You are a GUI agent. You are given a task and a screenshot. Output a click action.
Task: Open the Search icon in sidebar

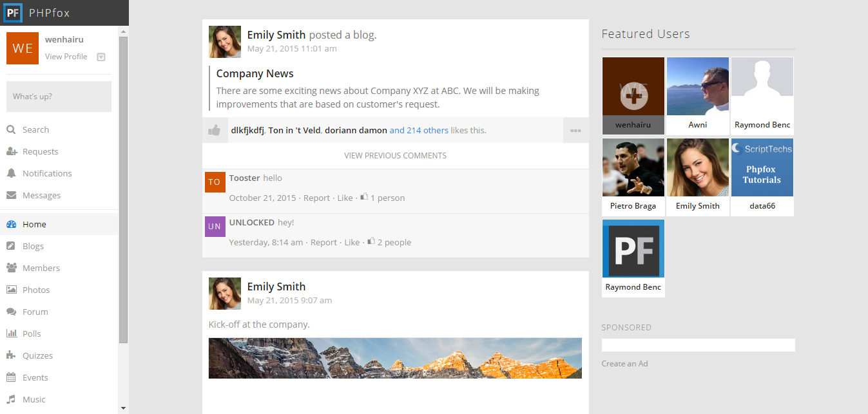[x=11, y=129]
